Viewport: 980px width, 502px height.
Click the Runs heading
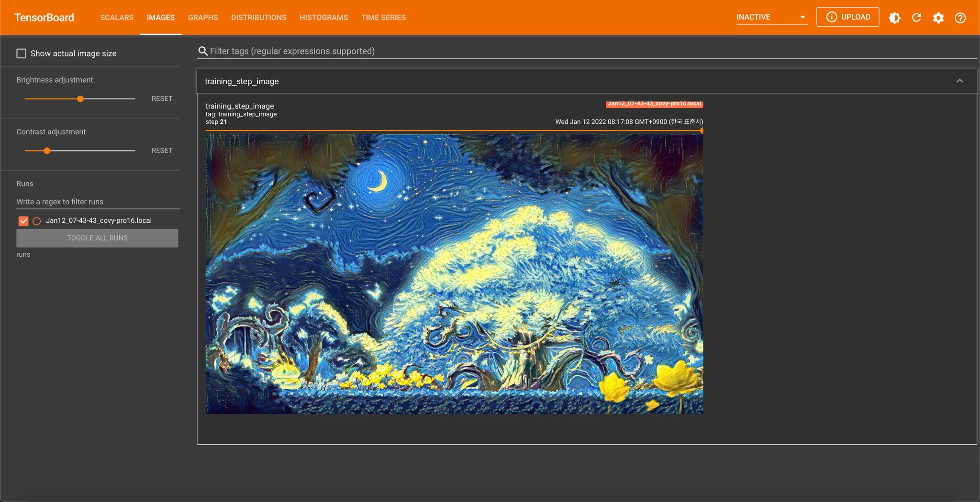[25, 184]
